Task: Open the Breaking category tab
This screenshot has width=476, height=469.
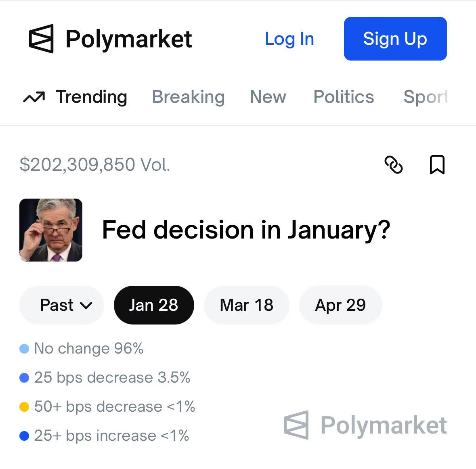Action: pyautogui.click(x=188, y=97)
